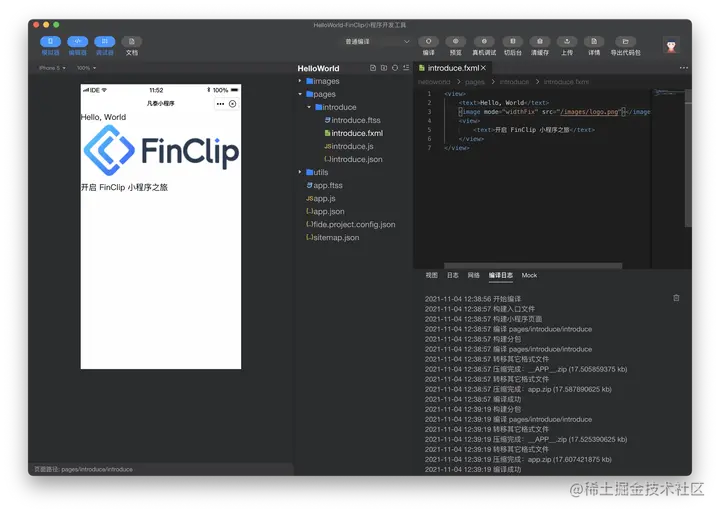Clear compile log with trash icon
Image resolution: width=720 pixels, height=513 pixels.
pyautogui.click(x=676, y=298)
